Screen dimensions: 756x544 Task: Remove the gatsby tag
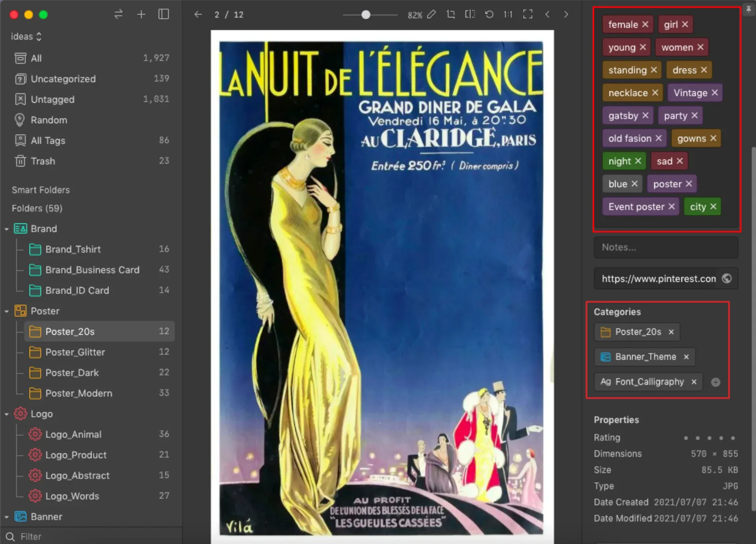(x=645, y=116)
